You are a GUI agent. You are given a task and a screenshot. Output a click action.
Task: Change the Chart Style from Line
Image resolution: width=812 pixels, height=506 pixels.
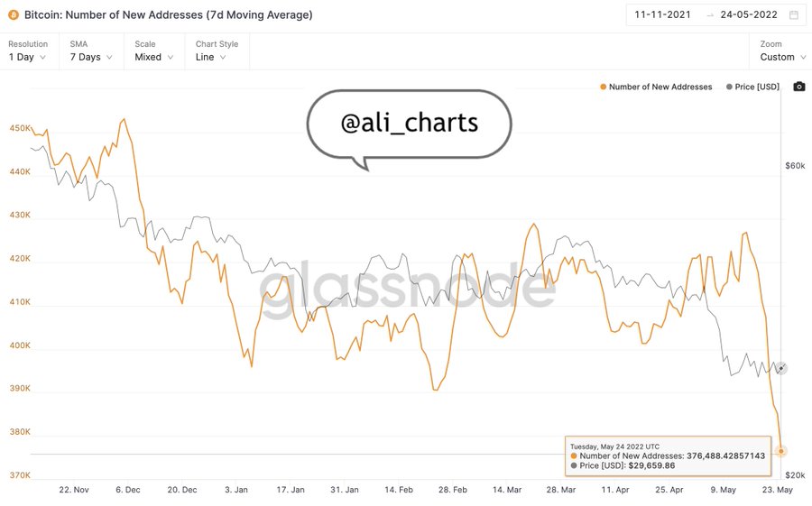[210, 57]
